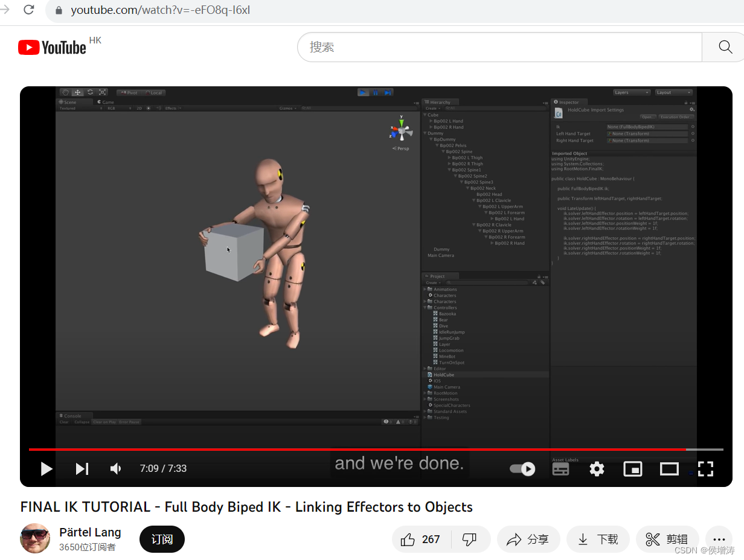Create a clip with the 剪辑 button
The image size is (744, 560).
click(667, 539)
